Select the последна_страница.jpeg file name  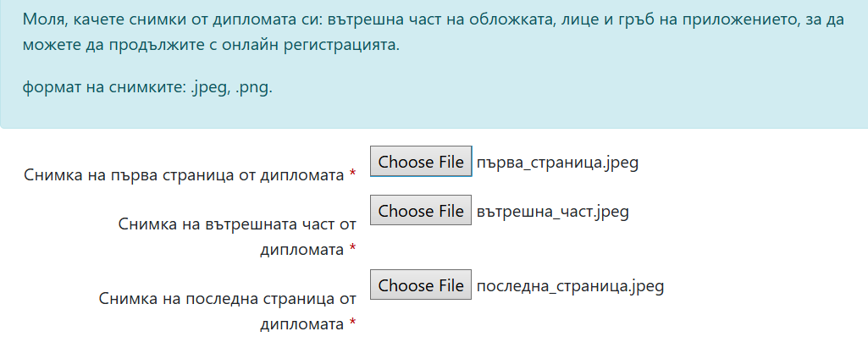click(570, 286)
